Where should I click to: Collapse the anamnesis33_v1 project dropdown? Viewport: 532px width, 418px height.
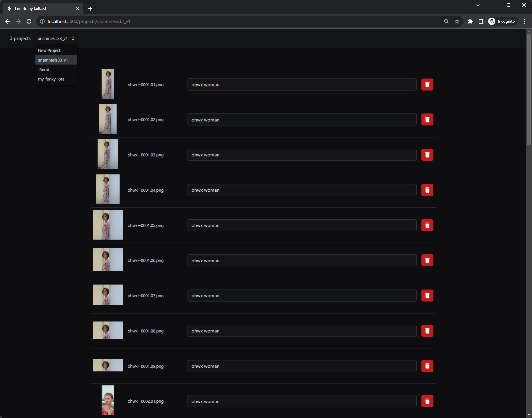(56, 39)
